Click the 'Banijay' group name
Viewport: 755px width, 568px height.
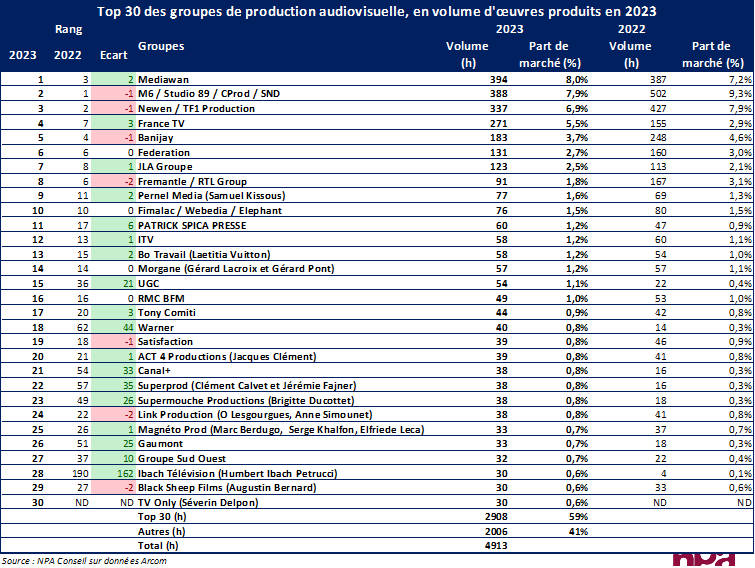pos(155,138)
